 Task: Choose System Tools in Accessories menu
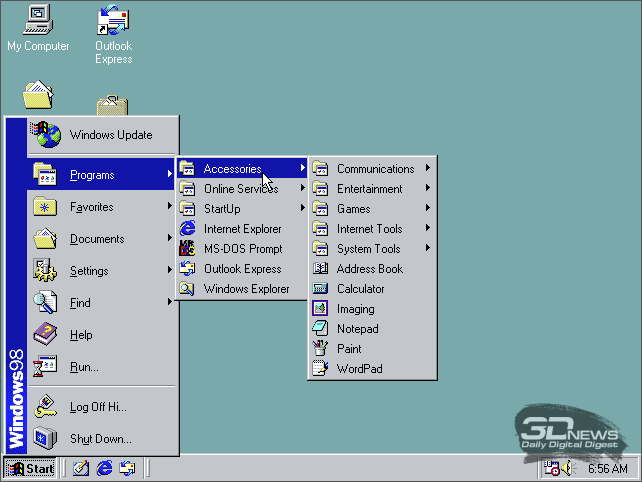pyautogui.click(x=372, y=248)
